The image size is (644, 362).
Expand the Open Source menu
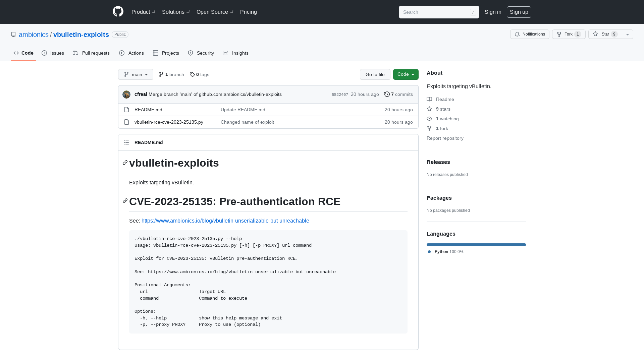tap(215, 12)
